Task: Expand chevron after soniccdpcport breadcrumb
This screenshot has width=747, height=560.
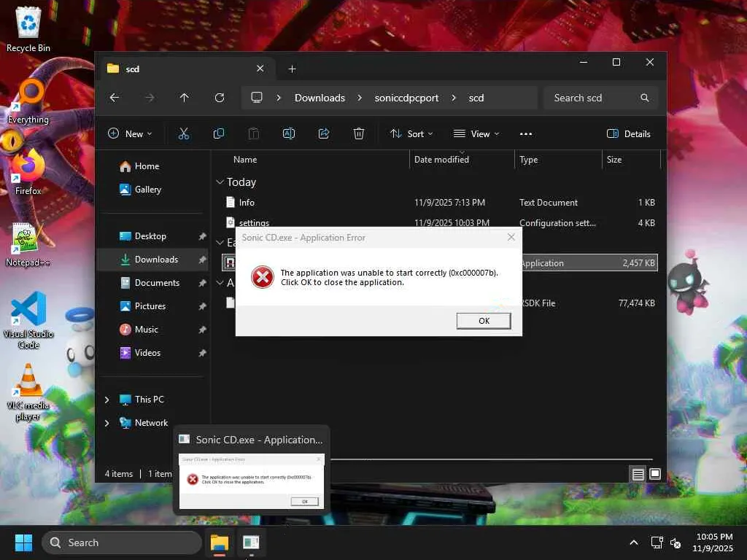Action: click(454, 98)
